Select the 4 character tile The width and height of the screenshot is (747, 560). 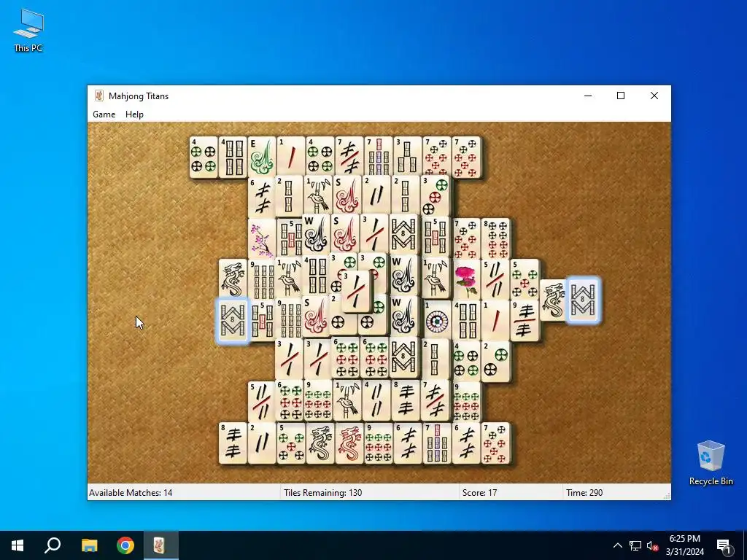click(379, 402)
